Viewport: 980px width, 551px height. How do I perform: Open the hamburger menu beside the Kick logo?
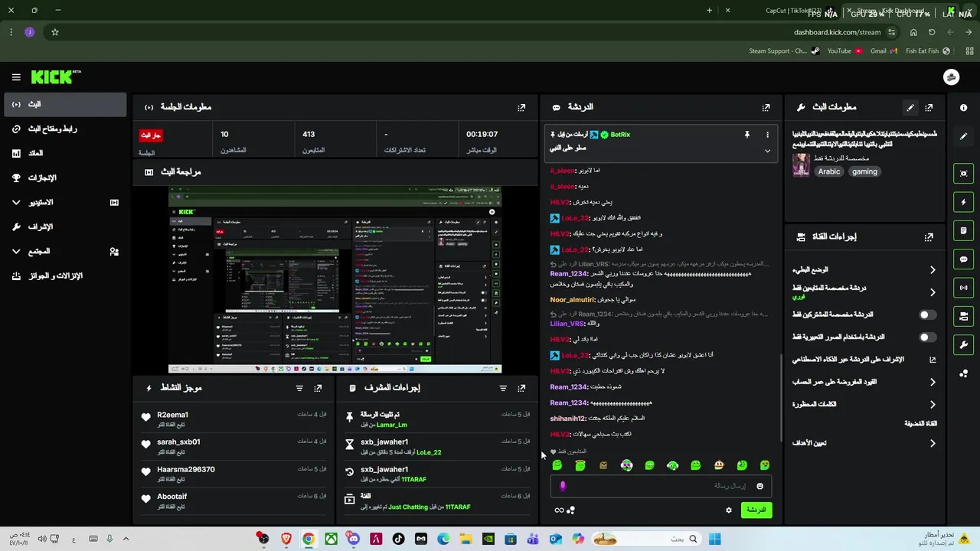(x=16, y=77)
